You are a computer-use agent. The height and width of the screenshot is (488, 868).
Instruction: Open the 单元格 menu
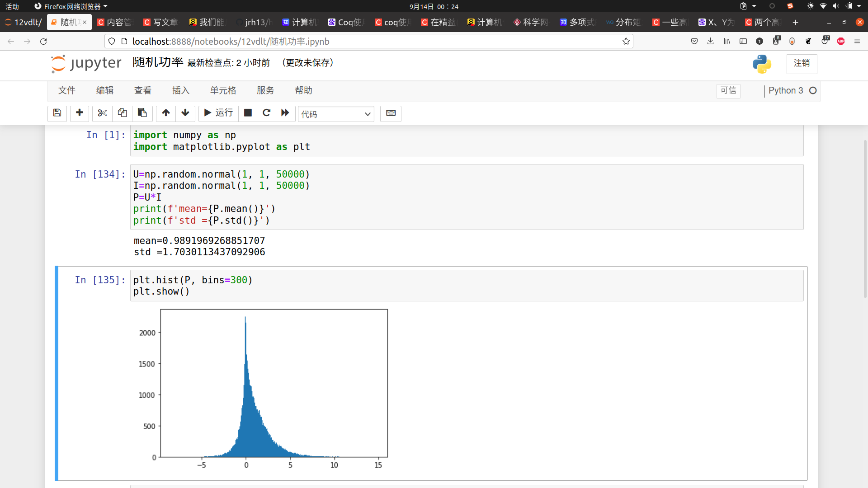pos(223,90)
